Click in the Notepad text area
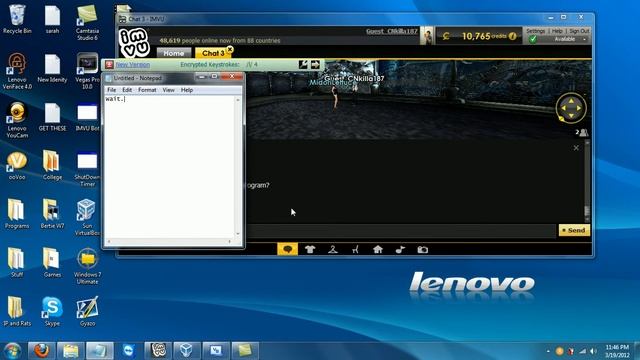Image resolution: width=640 pixels, height=360 pixels. [170, 167]
